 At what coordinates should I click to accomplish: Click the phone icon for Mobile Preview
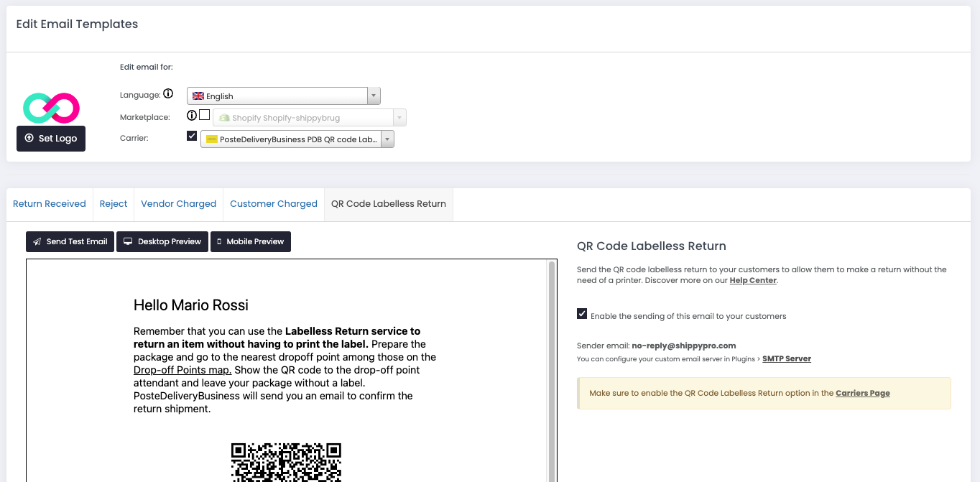[217, 241]
